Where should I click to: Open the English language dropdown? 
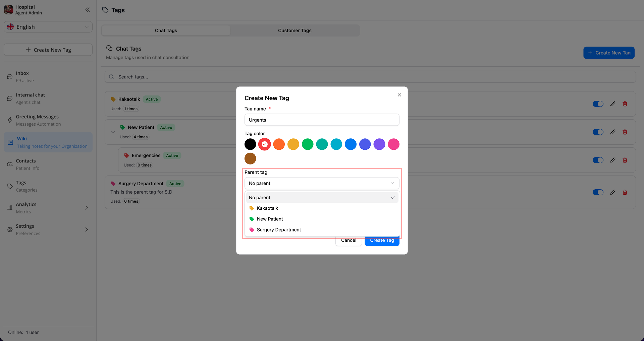click(48, 27)
